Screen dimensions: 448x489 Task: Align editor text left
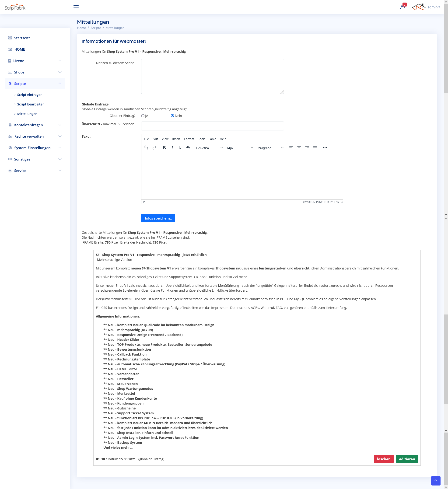pyautogui.click(x=291, y=148)
